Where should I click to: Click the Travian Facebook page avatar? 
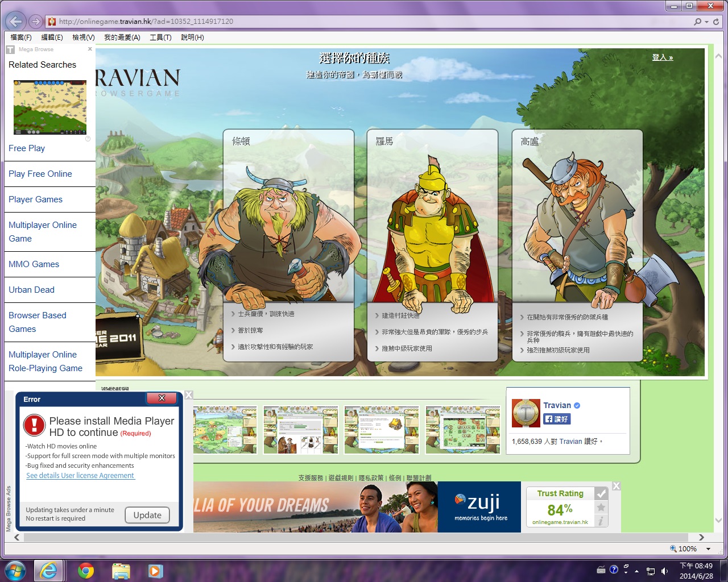[x=526, y=413]
